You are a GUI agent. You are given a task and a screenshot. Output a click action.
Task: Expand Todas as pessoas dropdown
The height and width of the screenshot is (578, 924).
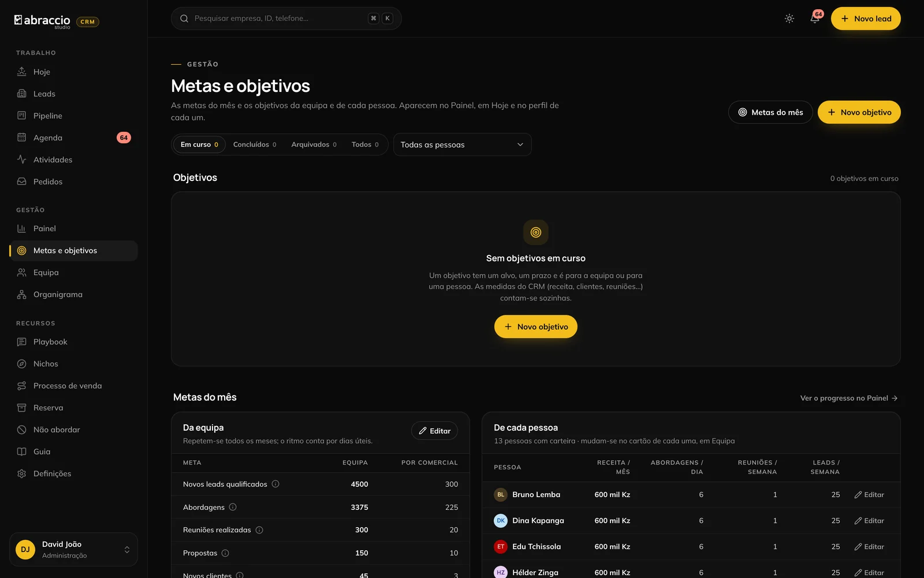(463, 144)
